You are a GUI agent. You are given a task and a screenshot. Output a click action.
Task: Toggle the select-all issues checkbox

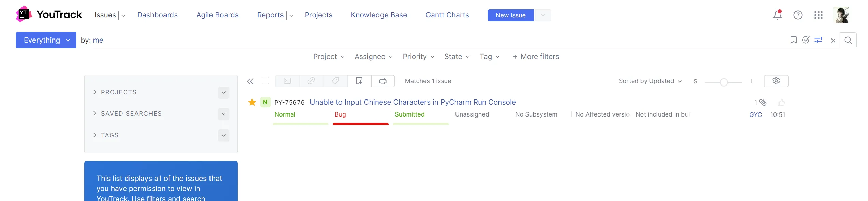(x=265, y=81)
